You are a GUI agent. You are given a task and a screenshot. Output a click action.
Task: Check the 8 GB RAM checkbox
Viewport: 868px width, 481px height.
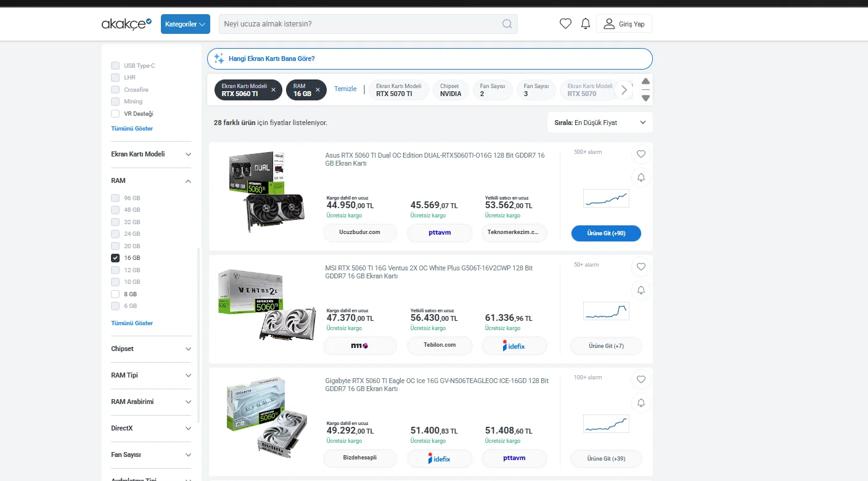[x=115, y=294]
